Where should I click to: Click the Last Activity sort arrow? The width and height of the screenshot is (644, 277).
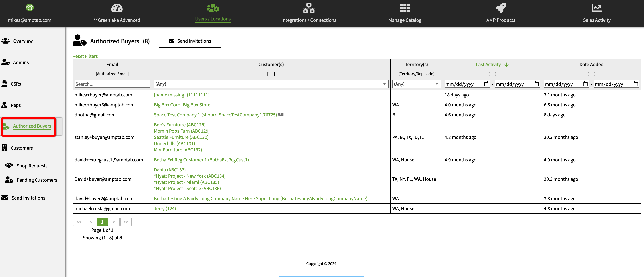pyautogui.click(x=506, y=65)
